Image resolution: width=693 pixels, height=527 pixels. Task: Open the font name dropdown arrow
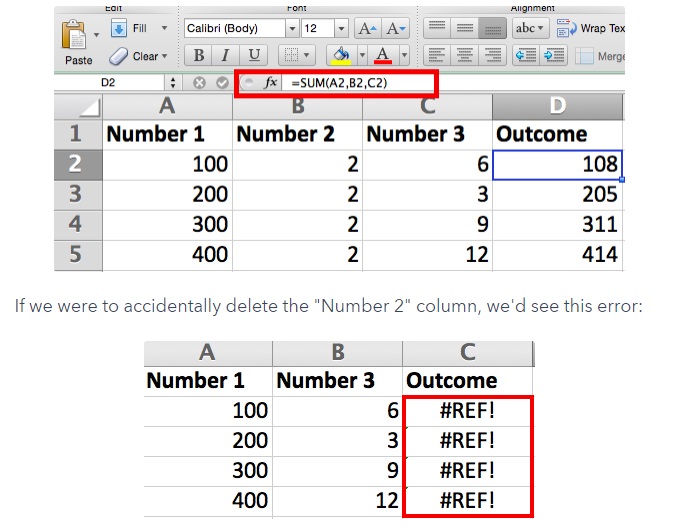pyautogui.click(x=292, y=28)
